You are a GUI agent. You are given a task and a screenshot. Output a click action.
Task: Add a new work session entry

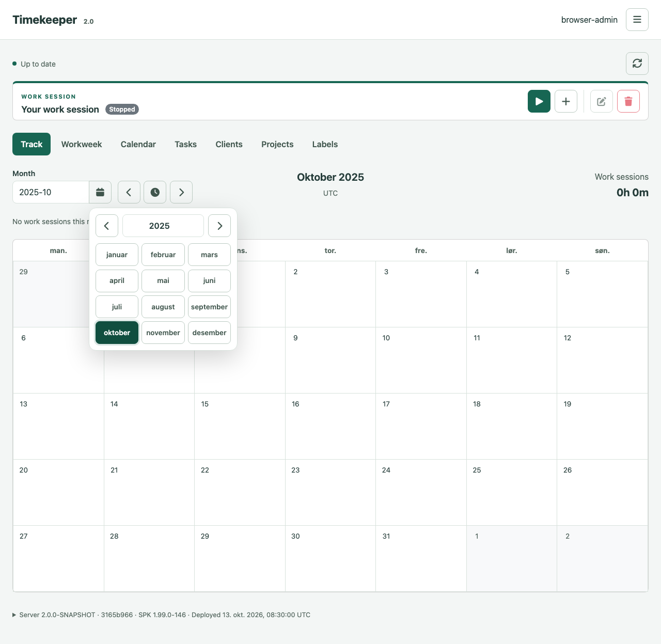[x=565, y=101]
